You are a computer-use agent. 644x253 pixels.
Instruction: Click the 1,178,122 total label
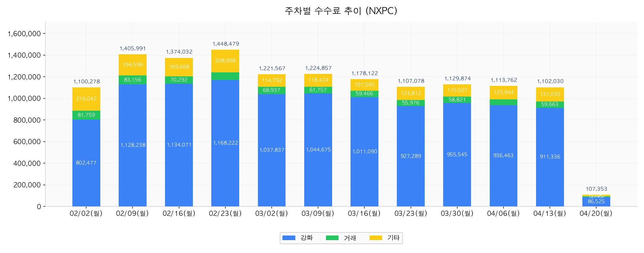[x=365, y=73]
